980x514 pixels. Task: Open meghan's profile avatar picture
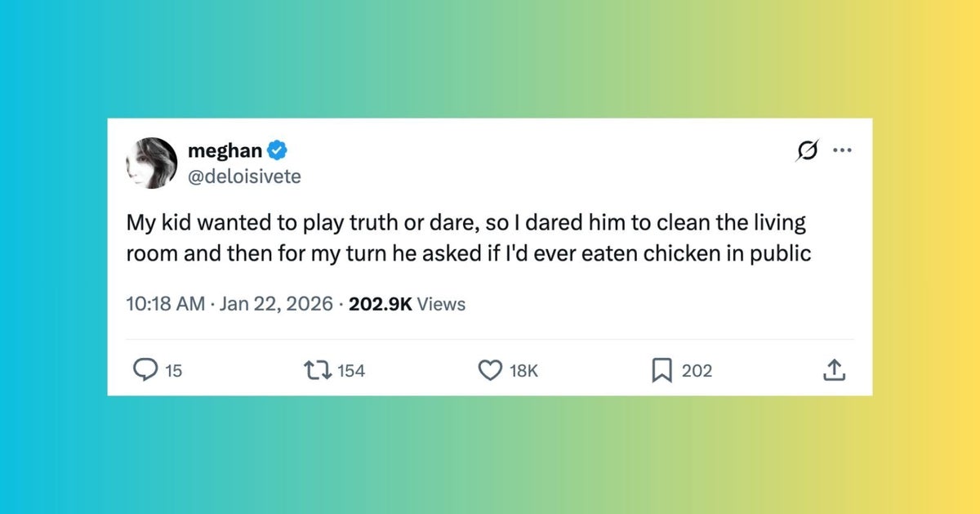coord(152,163)
